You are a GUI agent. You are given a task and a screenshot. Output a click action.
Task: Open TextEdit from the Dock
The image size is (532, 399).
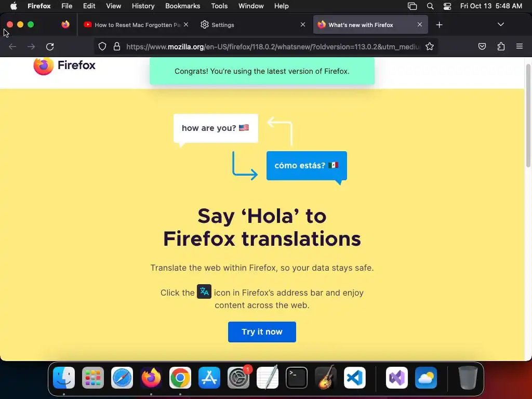[x=268, y=378]
